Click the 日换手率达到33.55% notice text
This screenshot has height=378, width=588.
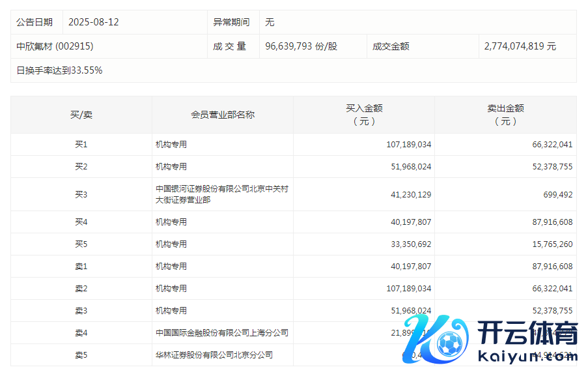point(59,70)
